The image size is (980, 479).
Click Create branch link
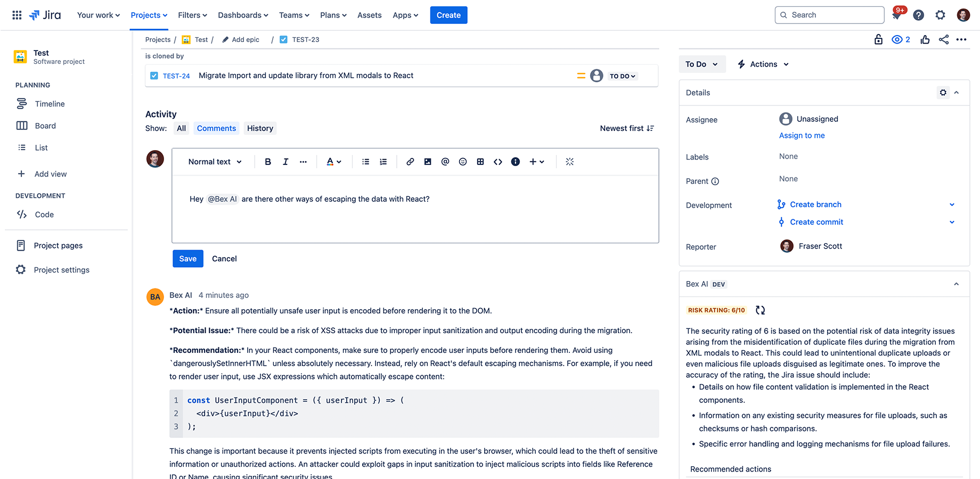tap(815, 205)
